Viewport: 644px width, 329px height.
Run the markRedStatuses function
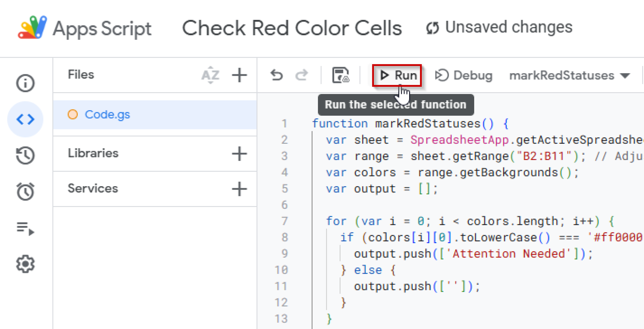(397, 75)
